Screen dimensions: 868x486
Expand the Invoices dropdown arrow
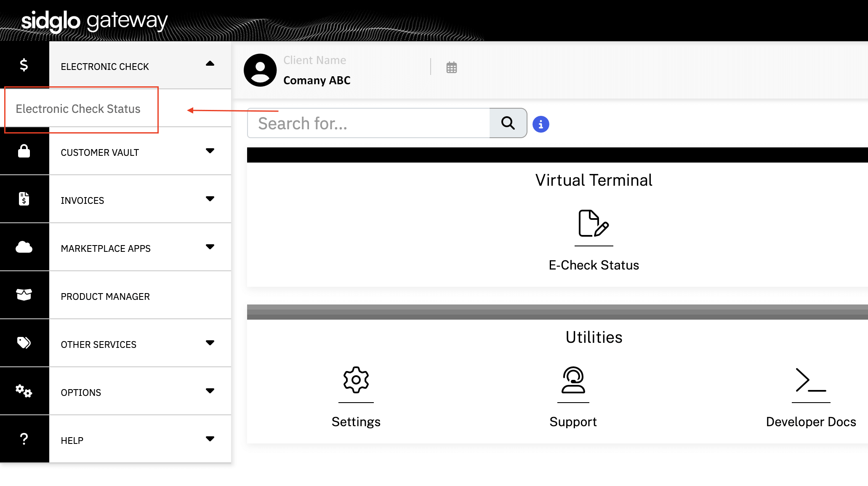pyautogui.click(x=210, y=199)
